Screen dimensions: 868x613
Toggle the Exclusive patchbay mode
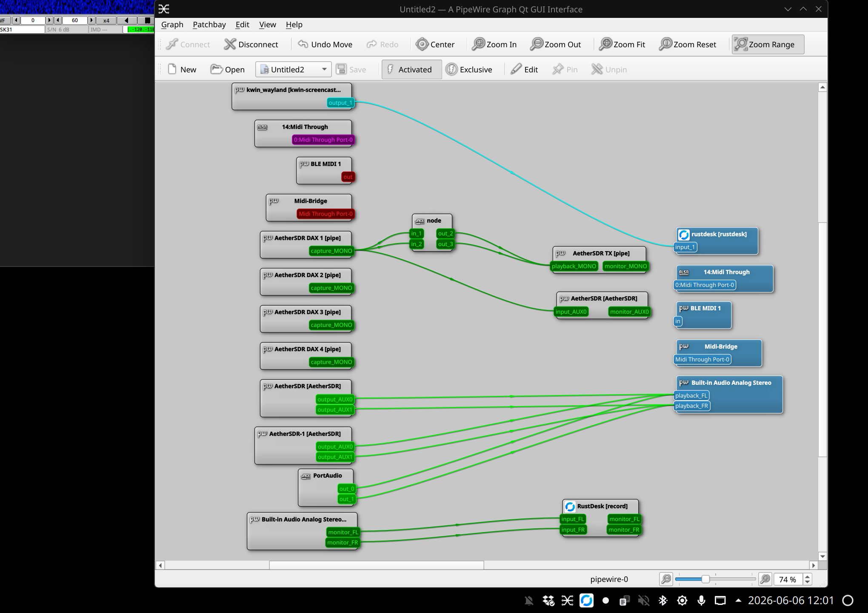pos(469,69)
